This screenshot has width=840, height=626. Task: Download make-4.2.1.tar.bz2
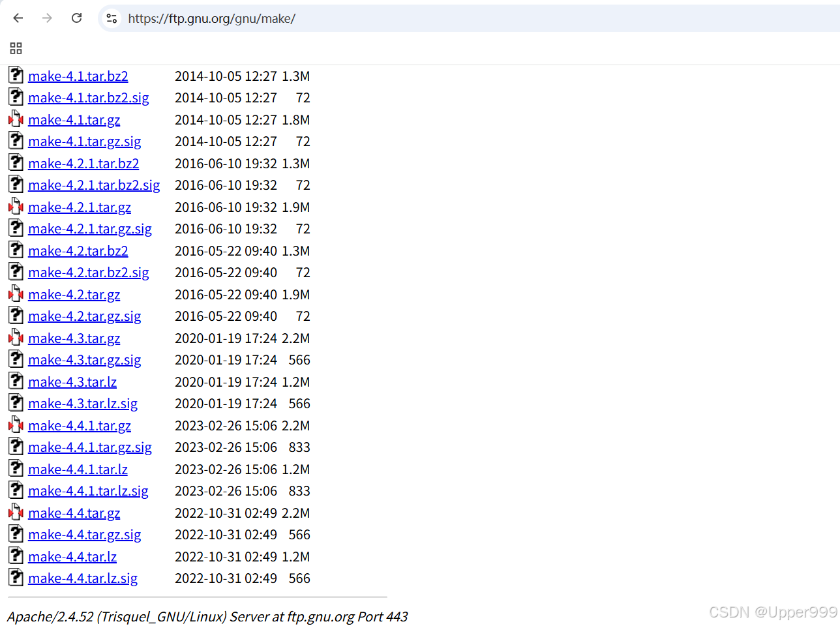tap(83, 164)
